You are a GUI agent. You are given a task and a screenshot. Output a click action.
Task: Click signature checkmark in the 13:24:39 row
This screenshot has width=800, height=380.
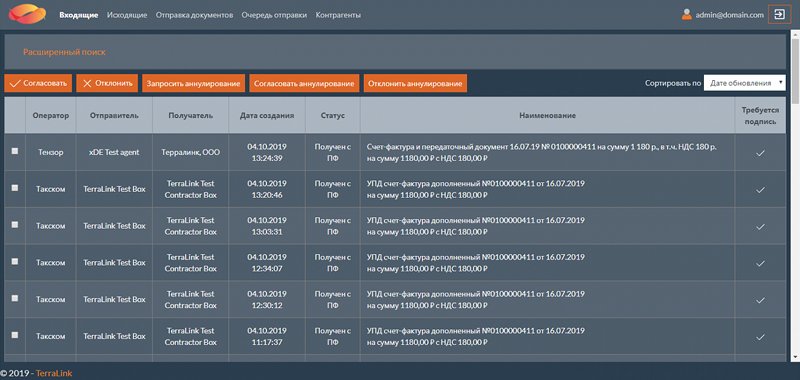760,153
